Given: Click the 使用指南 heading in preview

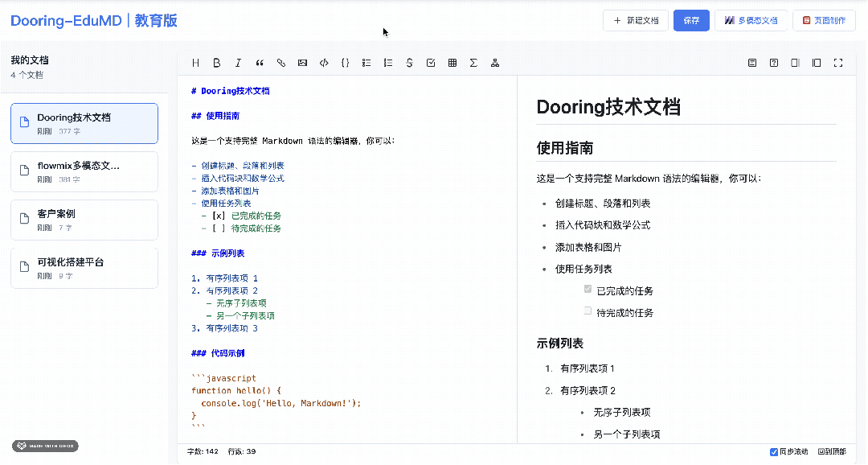Looking at the screenshot, I should click(565, 148).
